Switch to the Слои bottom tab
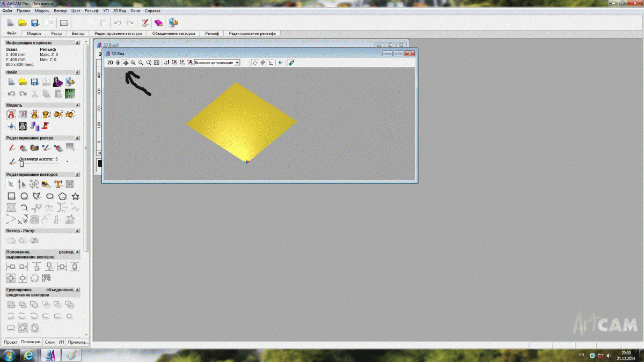 (50, 342)
